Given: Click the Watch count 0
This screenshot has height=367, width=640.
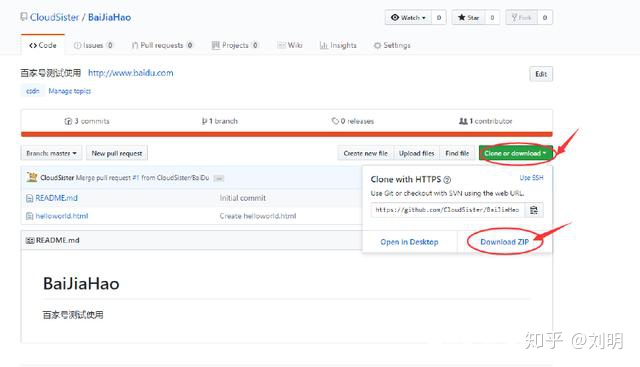Looking at the screenshot, I should pyautogui.click(x=439, y=18).
